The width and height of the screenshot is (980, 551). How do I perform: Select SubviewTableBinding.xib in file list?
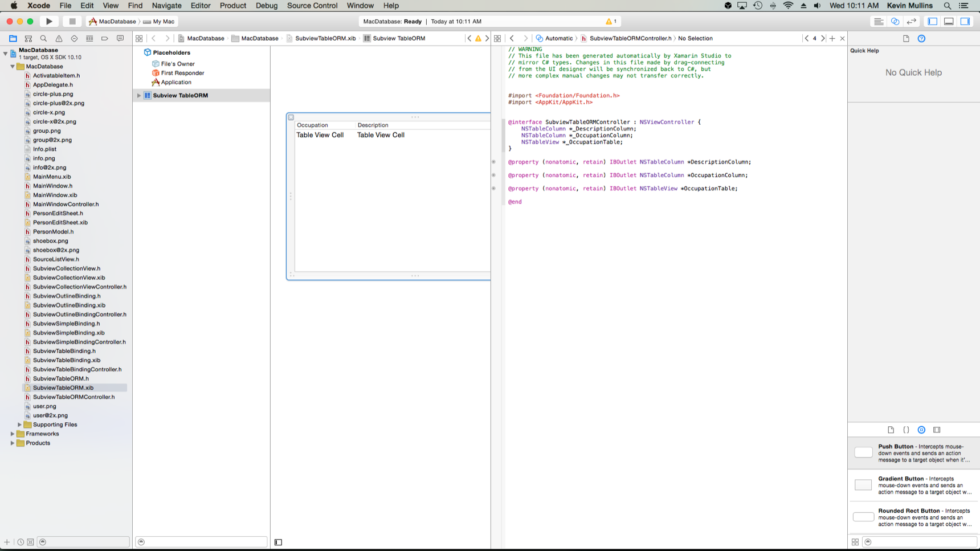click(66, 360)
